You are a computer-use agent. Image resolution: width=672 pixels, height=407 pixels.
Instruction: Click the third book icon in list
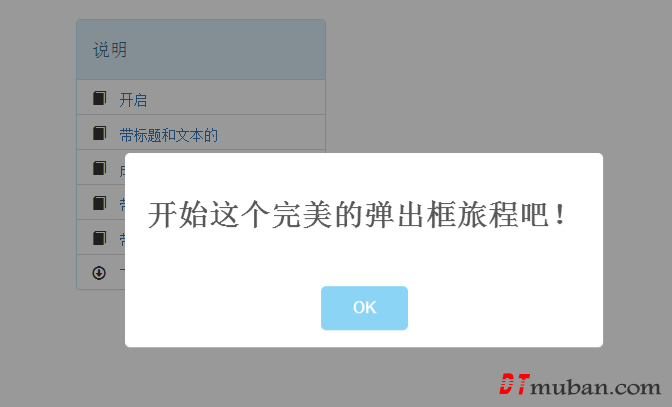pyautogui.click(x=99, y=168)
